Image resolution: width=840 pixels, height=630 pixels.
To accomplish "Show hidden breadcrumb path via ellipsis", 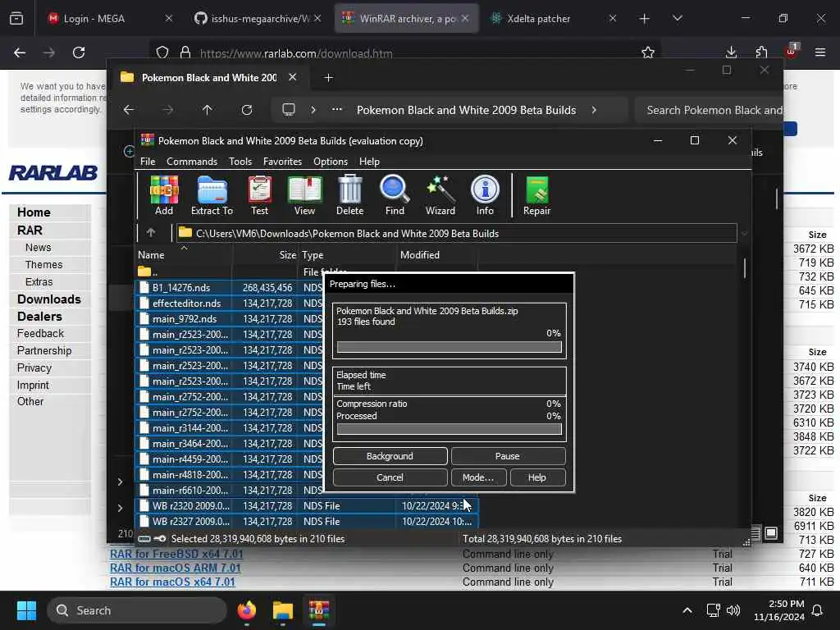I will point(336,110).
